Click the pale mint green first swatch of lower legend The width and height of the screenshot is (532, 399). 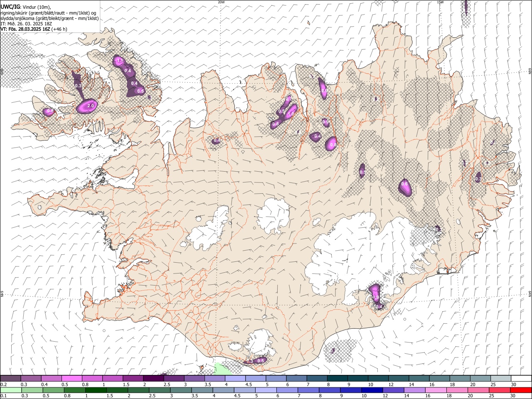click(x=11, y=390)
